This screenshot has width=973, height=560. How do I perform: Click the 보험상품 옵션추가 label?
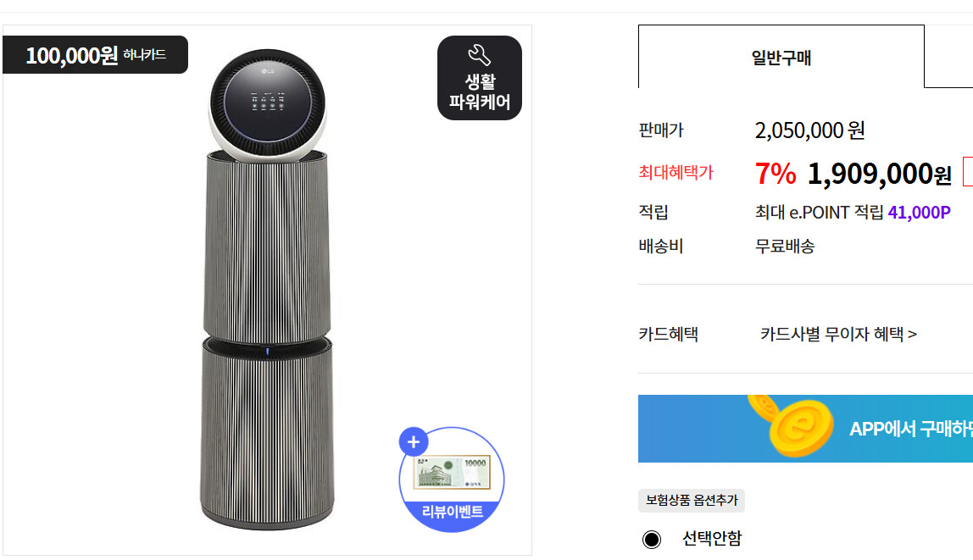692,501
